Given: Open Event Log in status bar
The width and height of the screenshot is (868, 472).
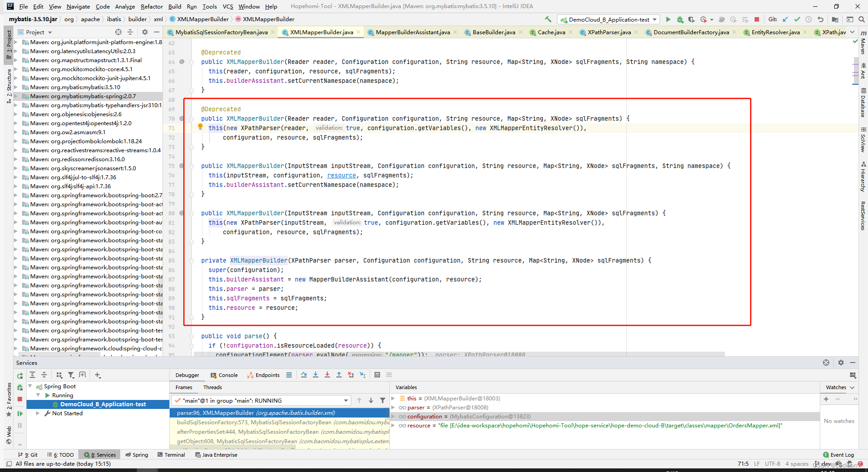Looking at the screenshot, I should pos(838,454).
